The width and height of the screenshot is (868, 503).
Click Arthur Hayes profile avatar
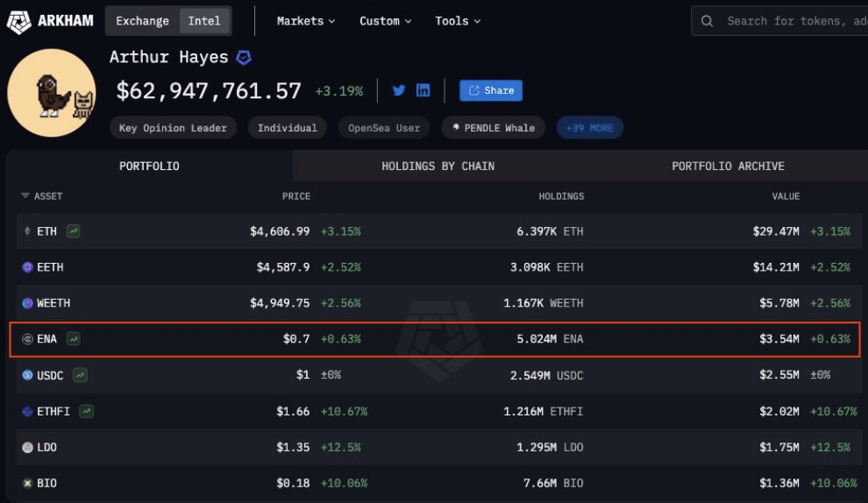52,92
